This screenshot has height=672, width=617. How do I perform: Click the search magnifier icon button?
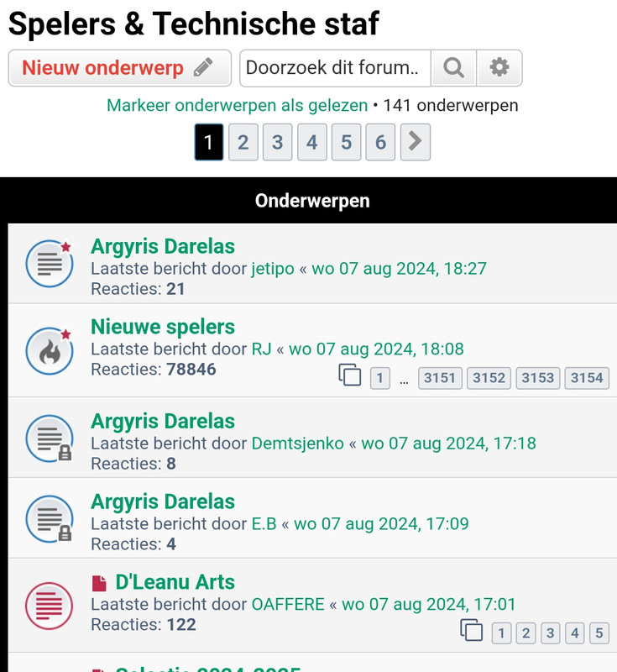coord(453,68)
